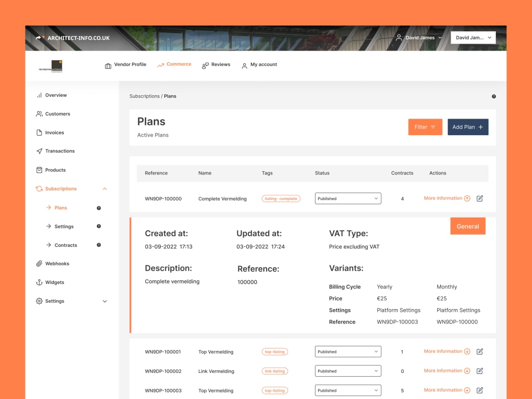Click the Commerce trend arrow icon

coord(161,65)
